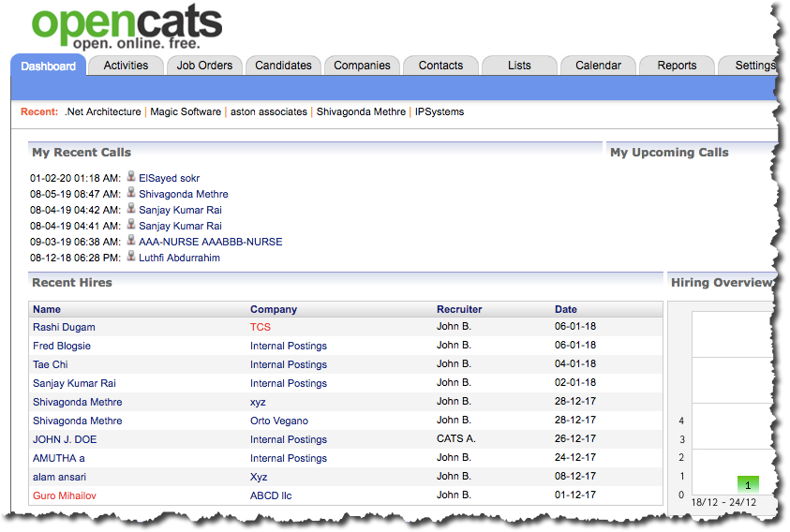The height and width of the screenshot is (532, 790).
Task: Switch to the Activities tab
Action: pos(127,66)
